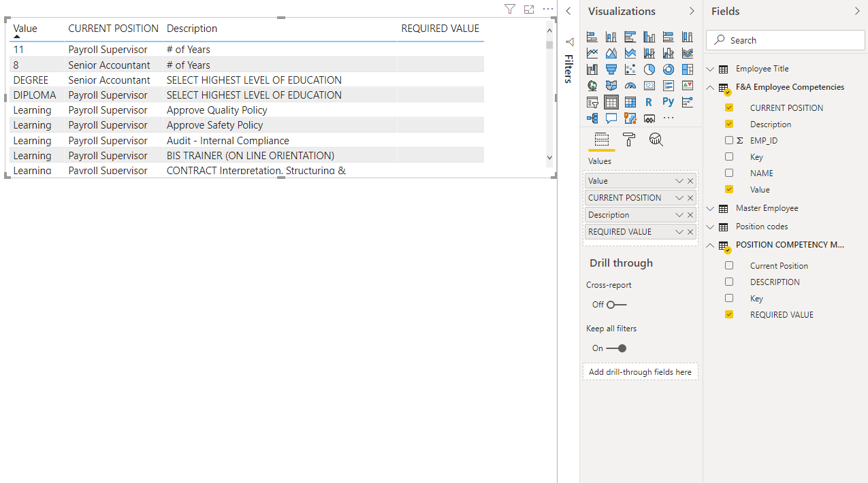The image size is (868, 483).
Task: Remove Value field from Values well
Action: [690, 181]
